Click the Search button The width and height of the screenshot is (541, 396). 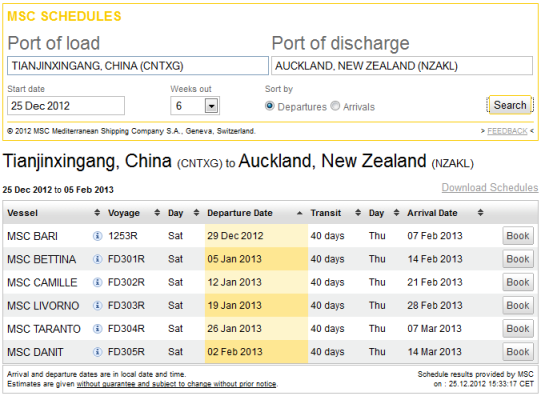pos(510,105)
